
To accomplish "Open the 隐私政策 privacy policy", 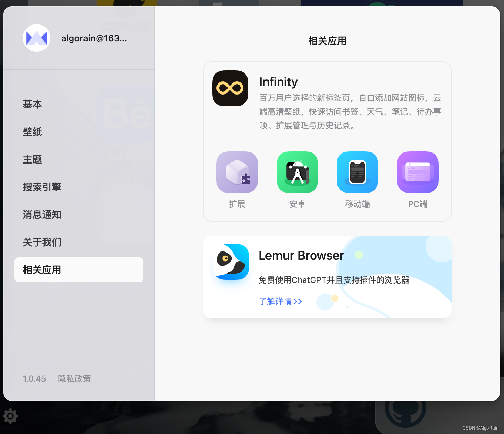I will (x=74, y=378).
